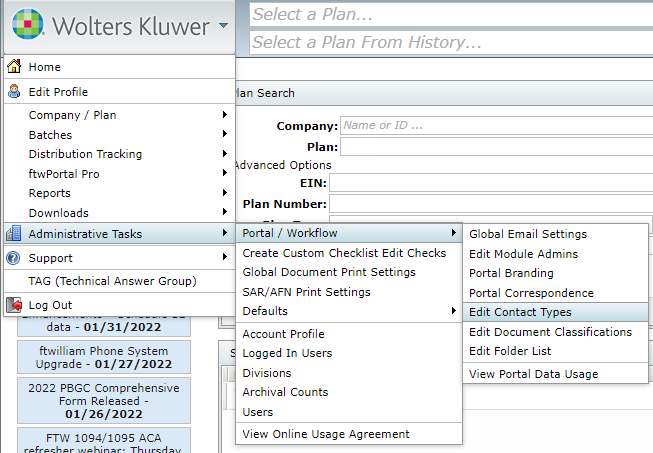
Task: Open Divisions entry
Action: click(349, 373)
